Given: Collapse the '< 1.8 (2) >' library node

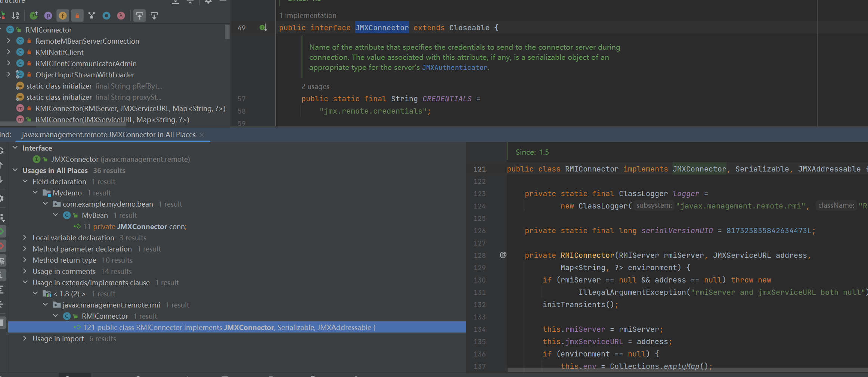Looking at the screenshot, I should (35, 294).
